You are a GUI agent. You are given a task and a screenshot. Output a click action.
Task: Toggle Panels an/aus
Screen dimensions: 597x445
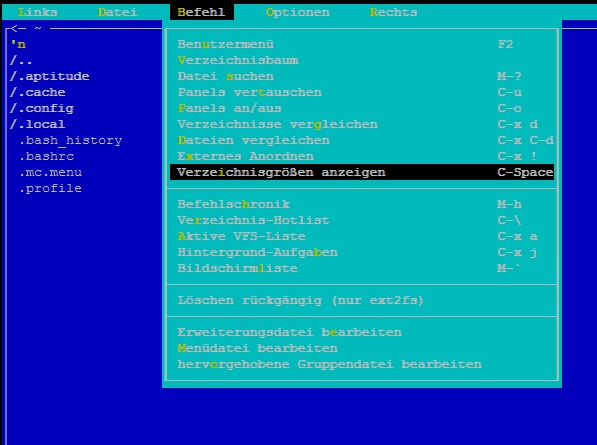[x=362, y=108]
